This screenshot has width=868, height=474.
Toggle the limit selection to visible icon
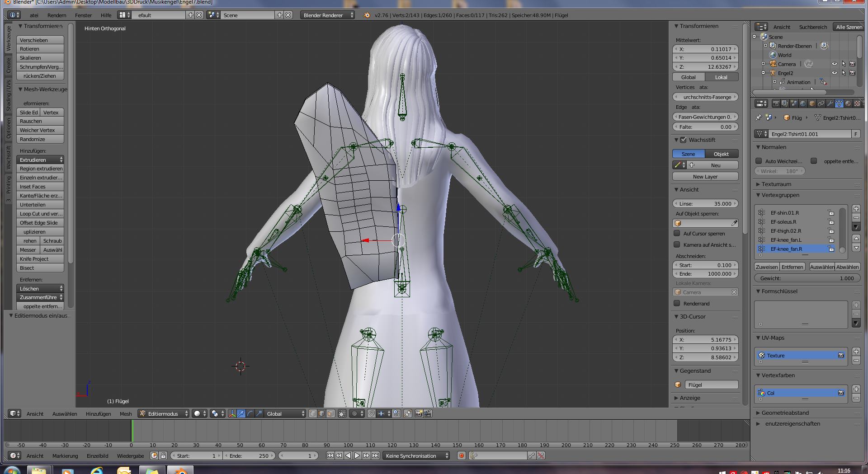click(x=342, y=413)
